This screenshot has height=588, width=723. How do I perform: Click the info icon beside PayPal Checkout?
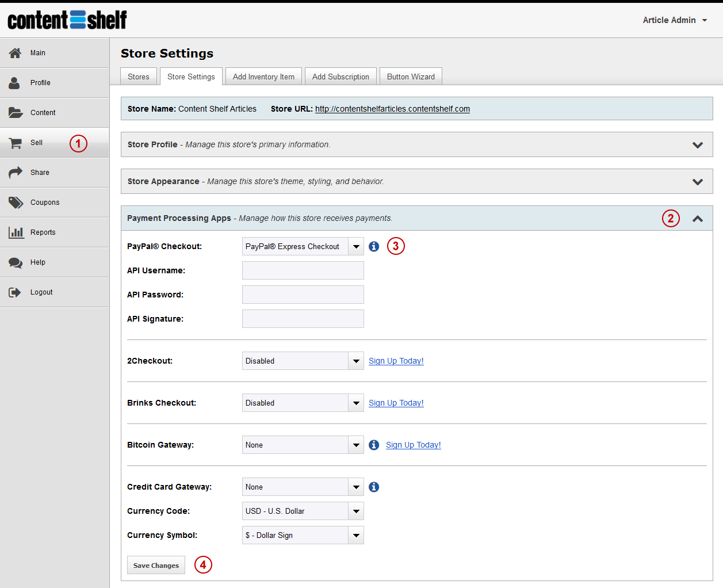(374, 246)
